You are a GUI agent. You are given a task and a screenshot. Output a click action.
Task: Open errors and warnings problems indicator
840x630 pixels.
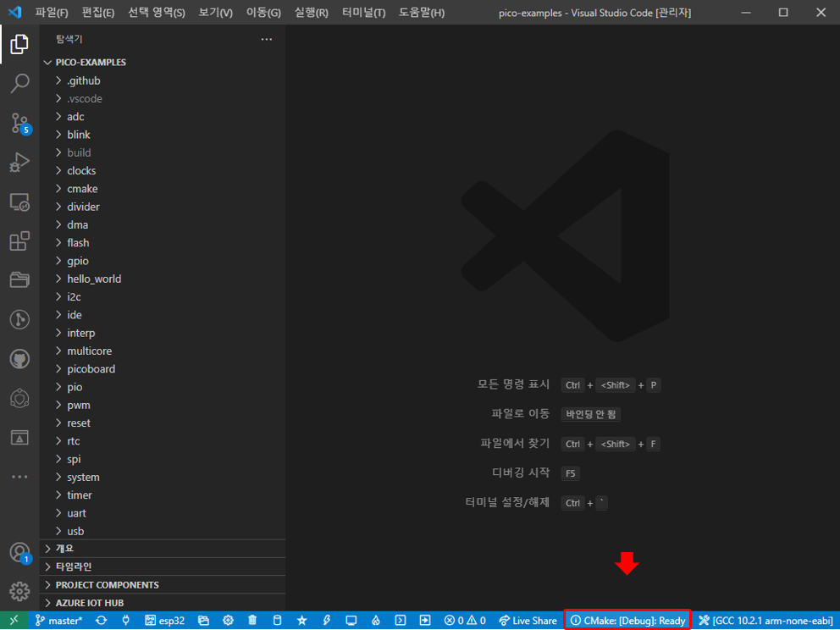pyautogui.click(x=465, y=621)
